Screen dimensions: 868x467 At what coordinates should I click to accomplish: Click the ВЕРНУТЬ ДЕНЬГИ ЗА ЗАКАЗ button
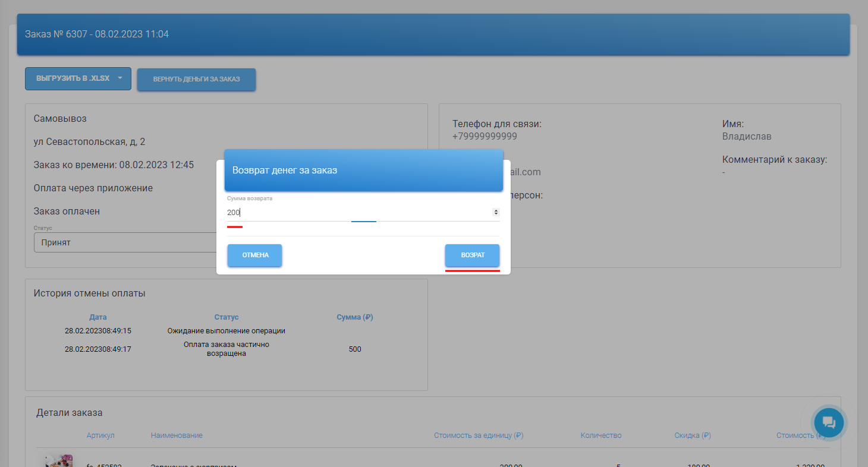click(196, 79)
